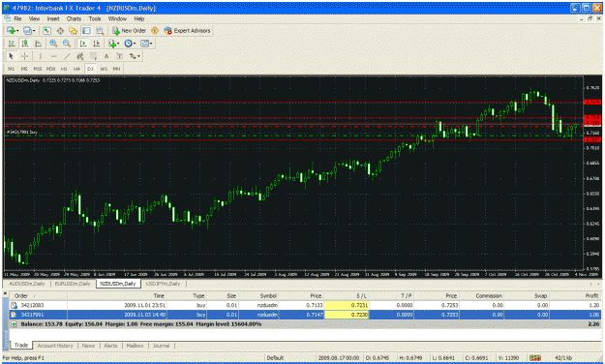Select the Equidistant Channel tool

pos(80,56)
